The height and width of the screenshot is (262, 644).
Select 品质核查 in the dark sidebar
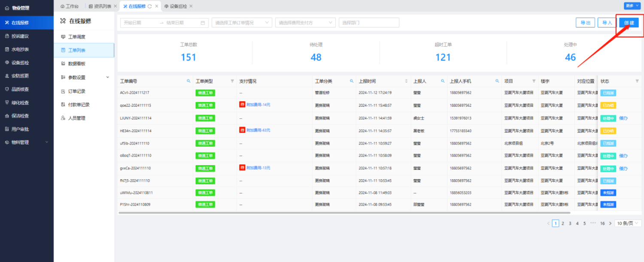[x=20, y=89]
